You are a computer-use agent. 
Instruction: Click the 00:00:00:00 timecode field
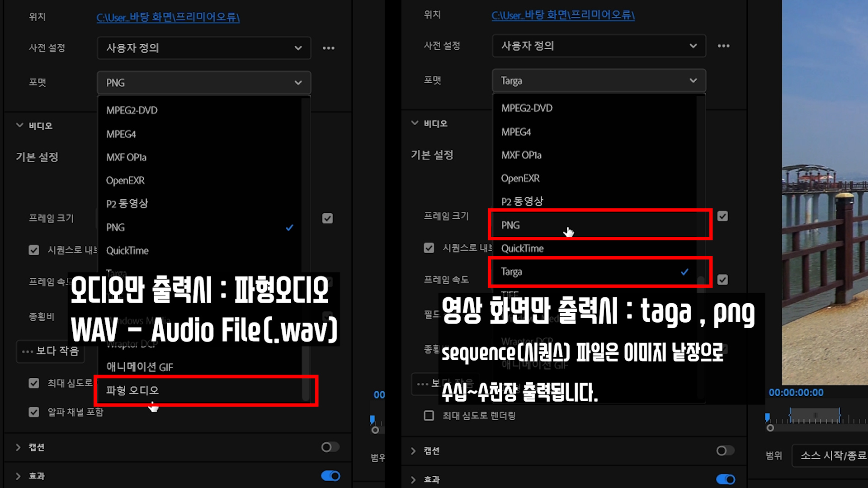click(x=796, y=393)
